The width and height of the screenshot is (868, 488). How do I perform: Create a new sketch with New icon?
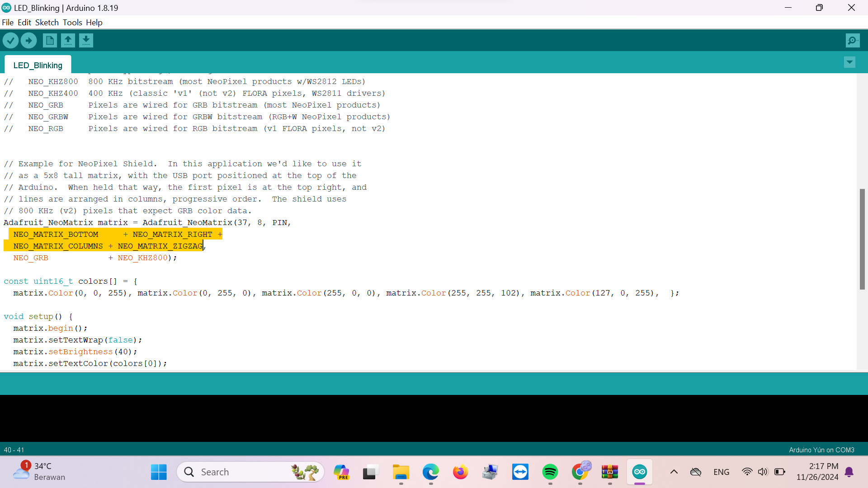[x=50, y=41]
